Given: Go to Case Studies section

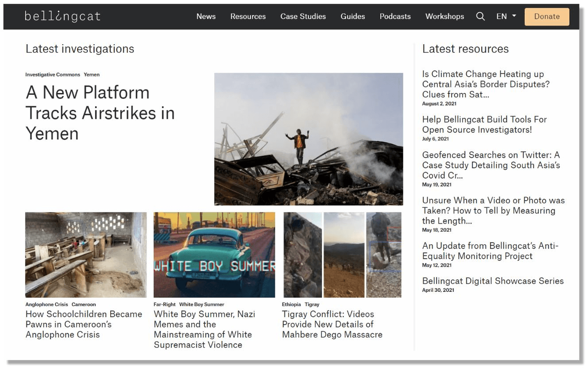Looking at the screenshot, I should 303,16.
